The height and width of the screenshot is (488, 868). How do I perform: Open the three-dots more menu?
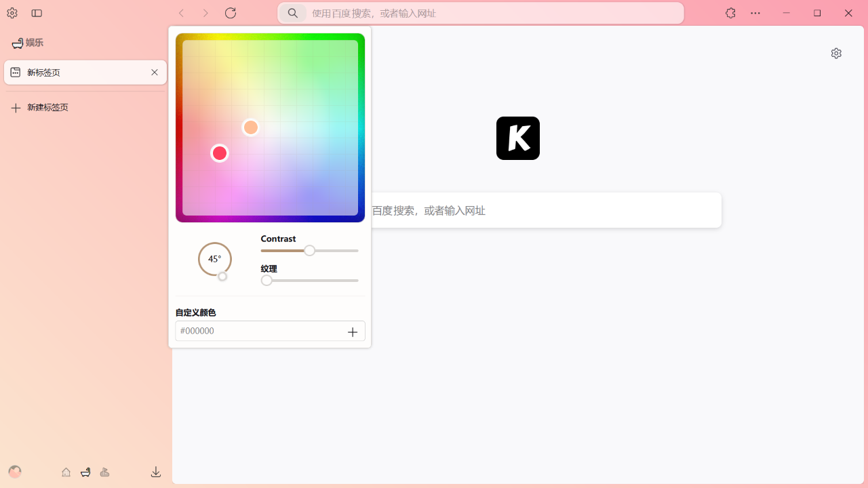(x=755, y=13)
